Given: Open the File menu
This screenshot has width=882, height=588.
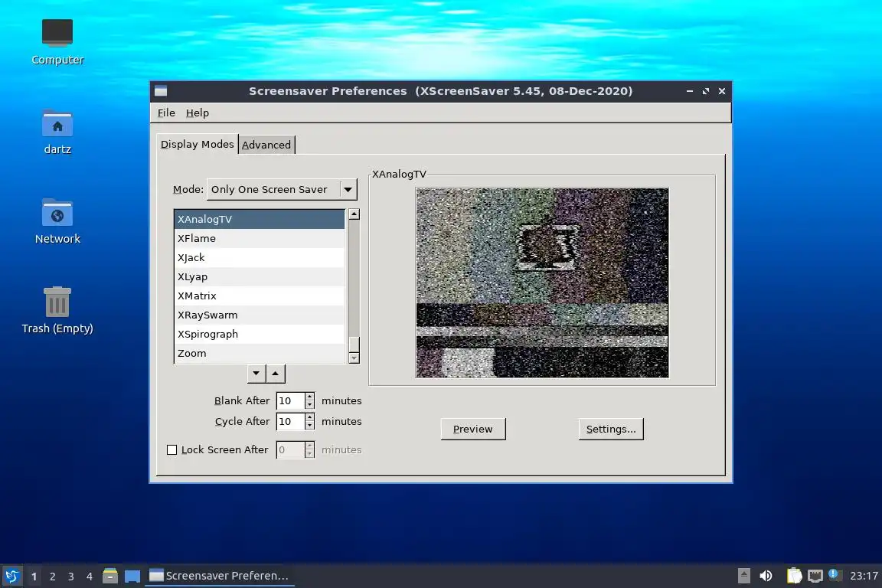Looking at the screenshot, I should pyautogui.click(x=166, y=113).
